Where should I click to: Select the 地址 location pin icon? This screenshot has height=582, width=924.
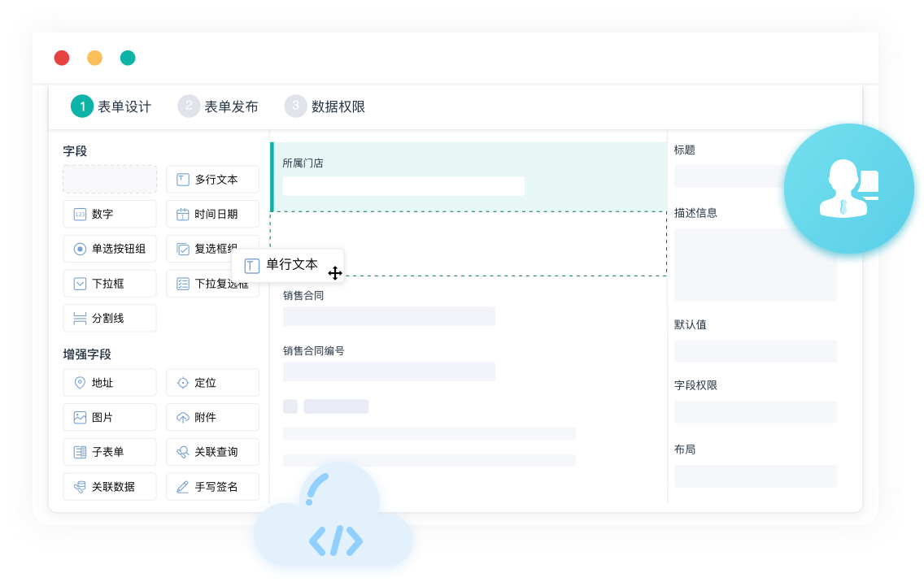80,383
